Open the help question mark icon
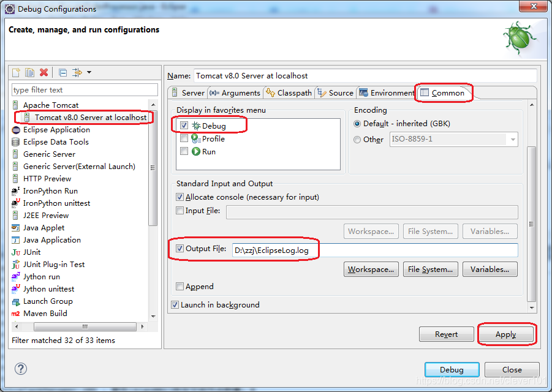Viewport: 552px width, 392px height. (21, 369)
